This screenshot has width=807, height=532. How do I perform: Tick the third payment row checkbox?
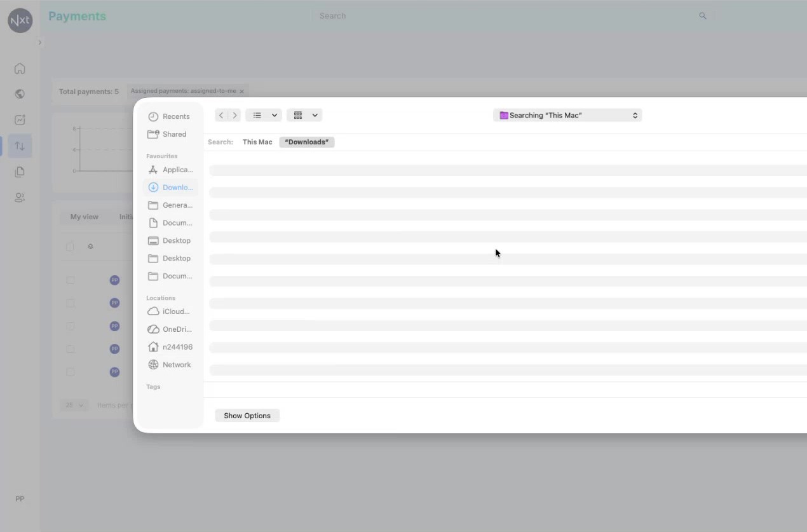pos(71,326)
